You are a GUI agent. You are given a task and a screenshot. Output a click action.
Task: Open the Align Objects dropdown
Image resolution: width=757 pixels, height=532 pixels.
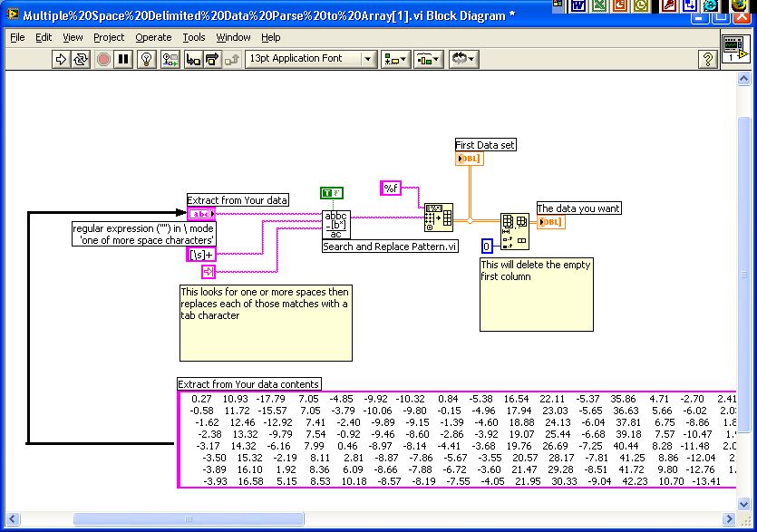(396, 59)
